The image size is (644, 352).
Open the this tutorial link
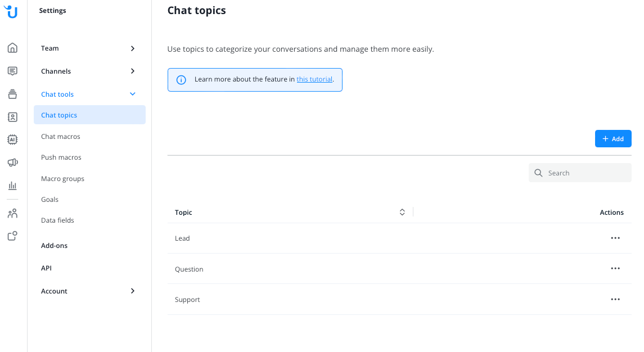coord(314,79)
